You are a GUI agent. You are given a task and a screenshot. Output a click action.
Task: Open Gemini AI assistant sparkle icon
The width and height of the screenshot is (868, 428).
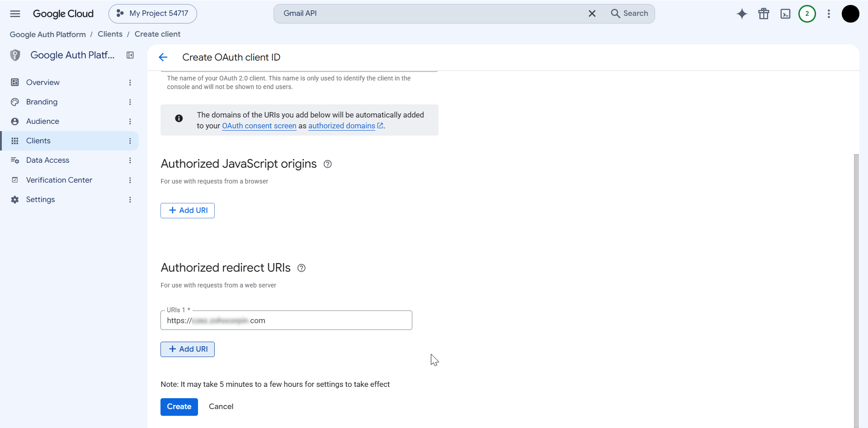(742, 14)
